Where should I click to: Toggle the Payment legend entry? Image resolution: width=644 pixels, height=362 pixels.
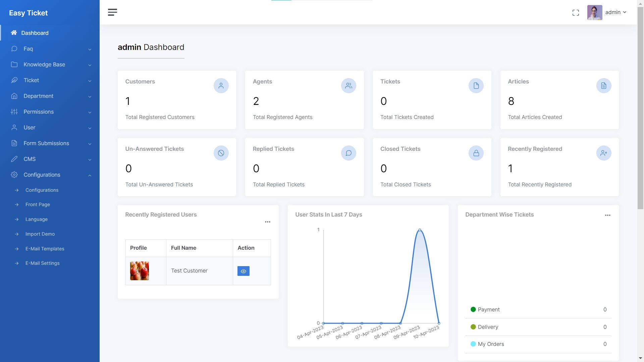[x=485, y=309]
